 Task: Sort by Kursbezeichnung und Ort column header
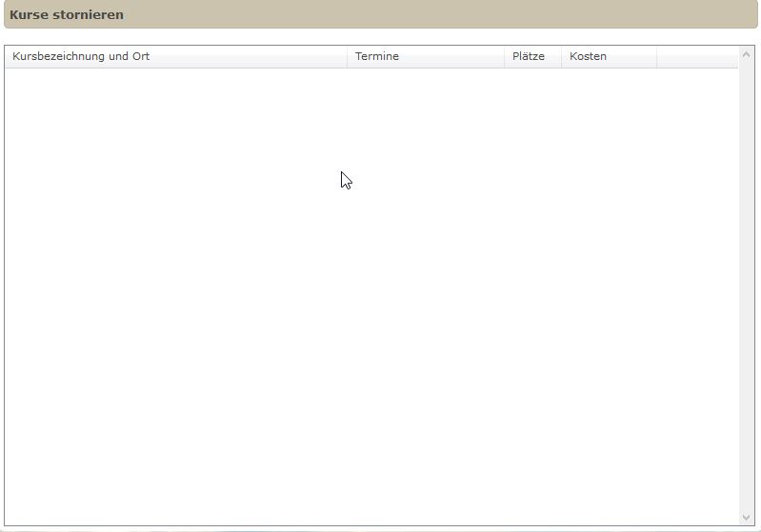175,57
